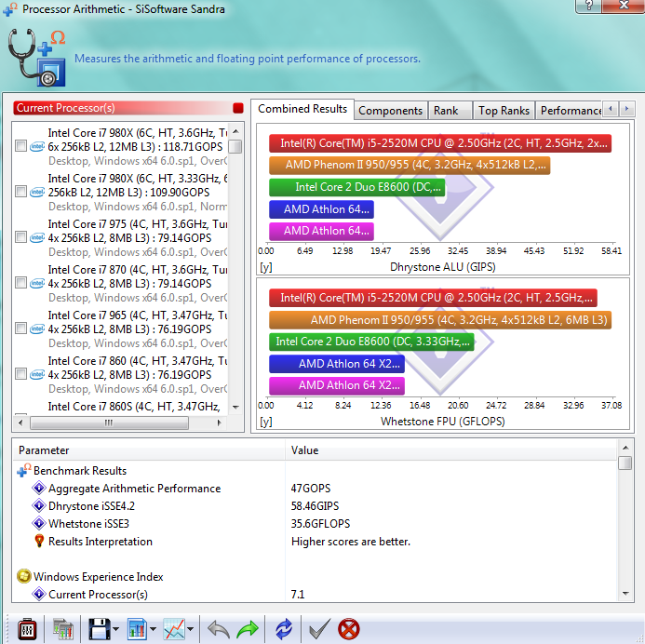
Task: Select the Current Processor(s) 7.1 score row
Action: 315,595
